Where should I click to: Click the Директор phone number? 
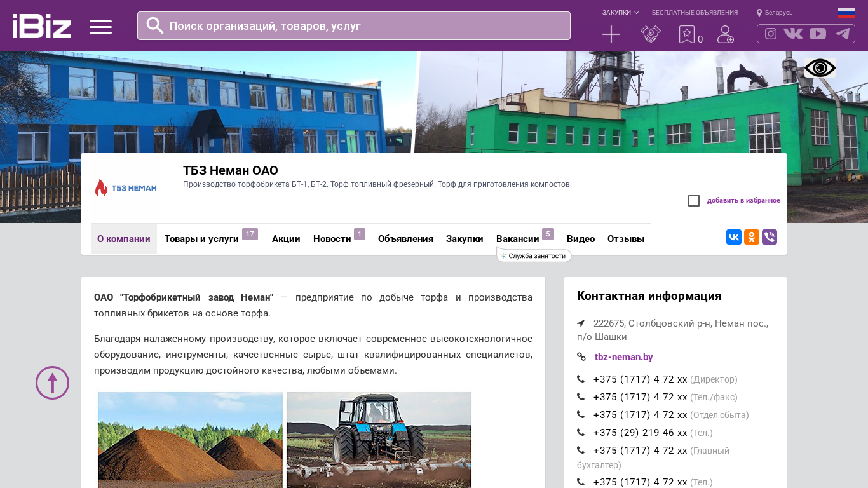pyautogui.click(x=641, y=379)
